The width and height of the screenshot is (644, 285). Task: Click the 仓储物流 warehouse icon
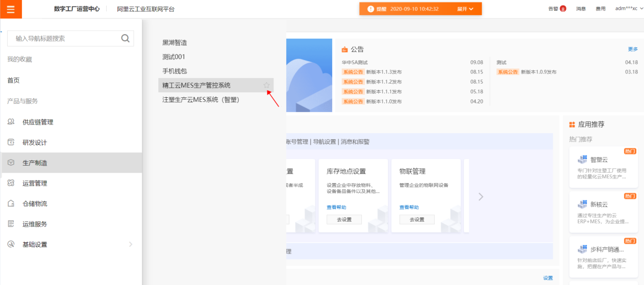11,203
